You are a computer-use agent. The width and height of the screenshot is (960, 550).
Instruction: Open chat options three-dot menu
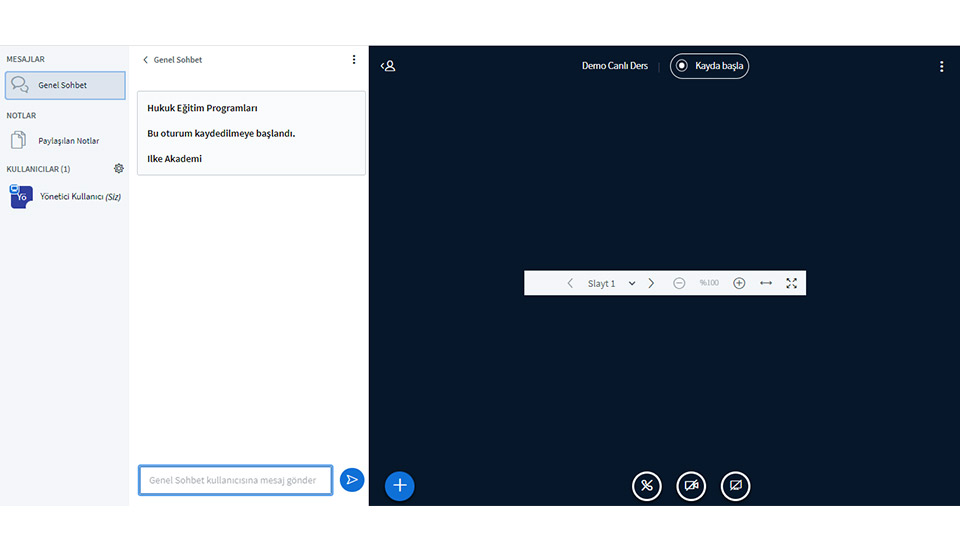pyautogui.click(x=354, y=59)
